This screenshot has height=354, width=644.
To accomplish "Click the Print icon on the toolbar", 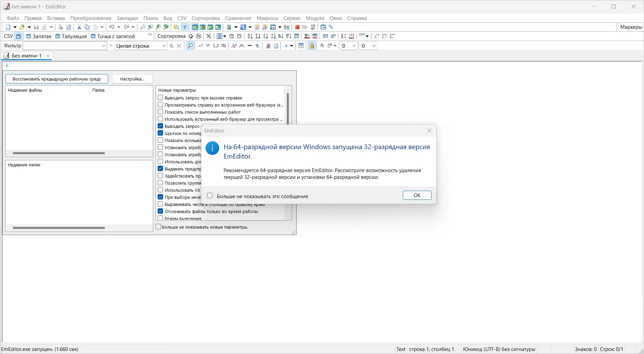I will coord(61,27).
